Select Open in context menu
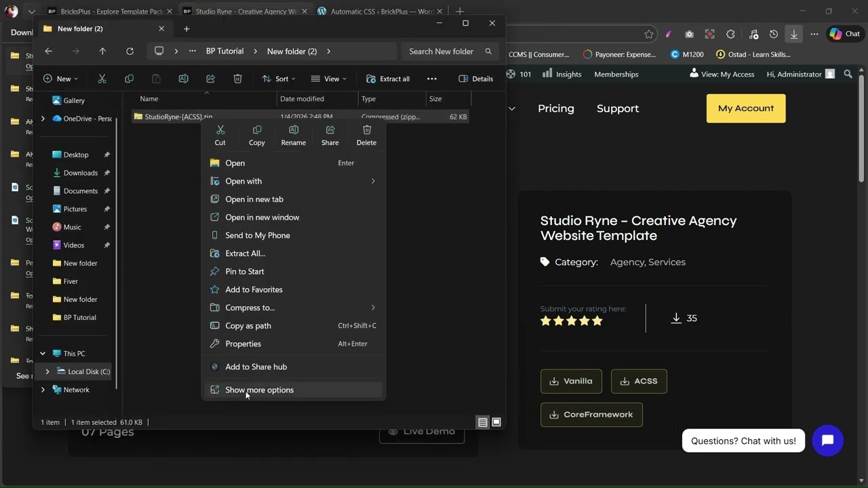This screenshot has height=488, width=868. click(294, 163)
